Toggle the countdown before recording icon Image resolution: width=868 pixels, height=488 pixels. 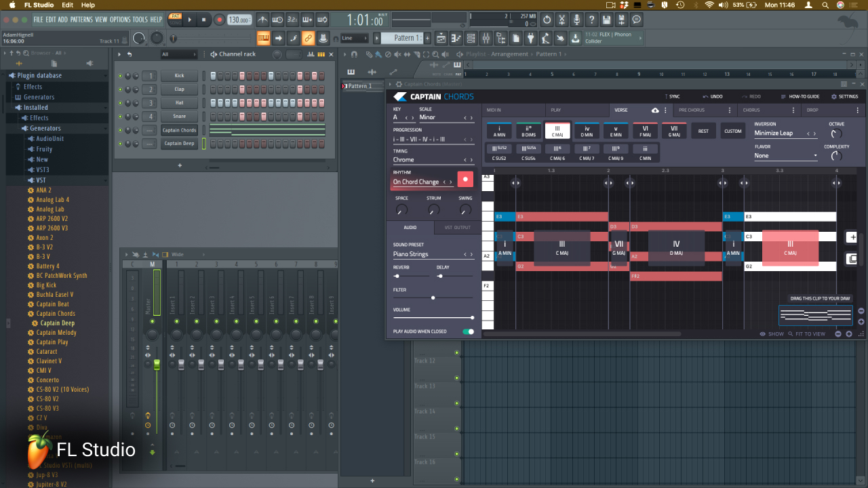click(292, 20)
